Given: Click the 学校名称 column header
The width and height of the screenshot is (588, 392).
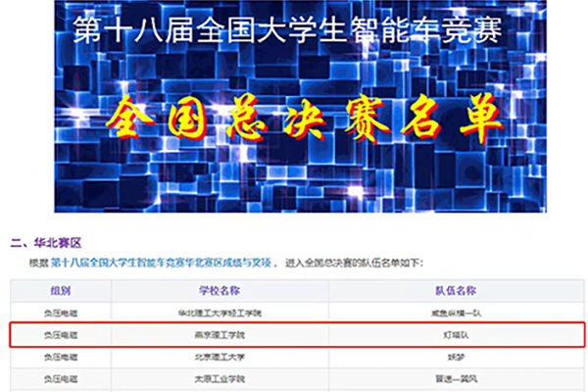Looking at the screenshot, I should tap(220, 291).
